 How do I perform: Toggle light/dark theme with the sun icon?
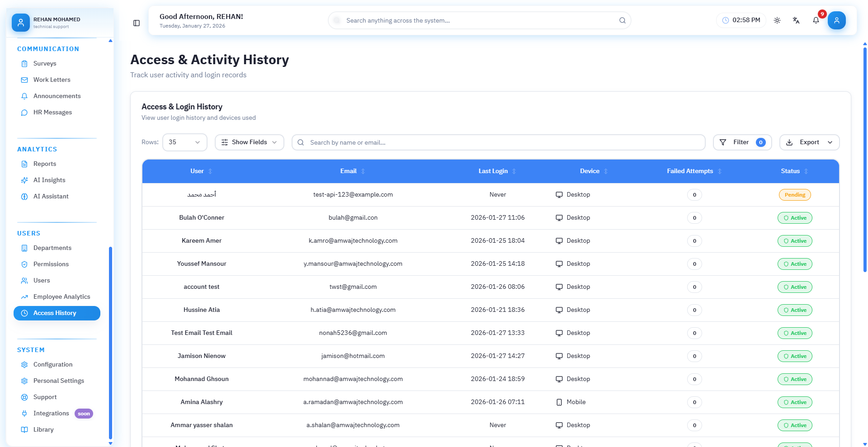pyautogui.click(x=777, y=20)
